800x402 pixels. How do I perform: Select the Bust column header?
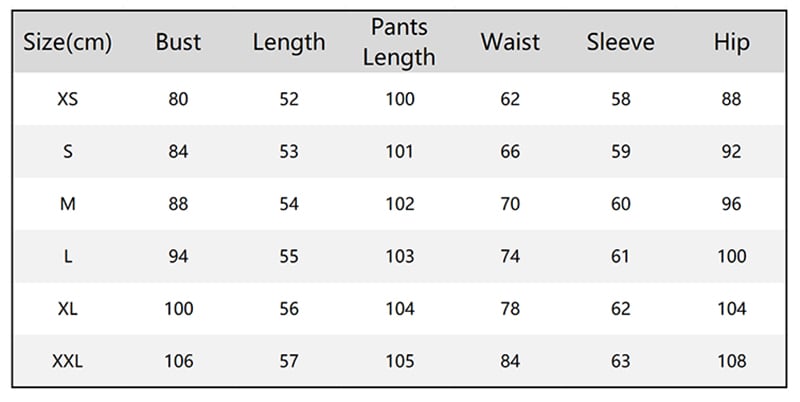pyautogui.click(x=178, y=42)
